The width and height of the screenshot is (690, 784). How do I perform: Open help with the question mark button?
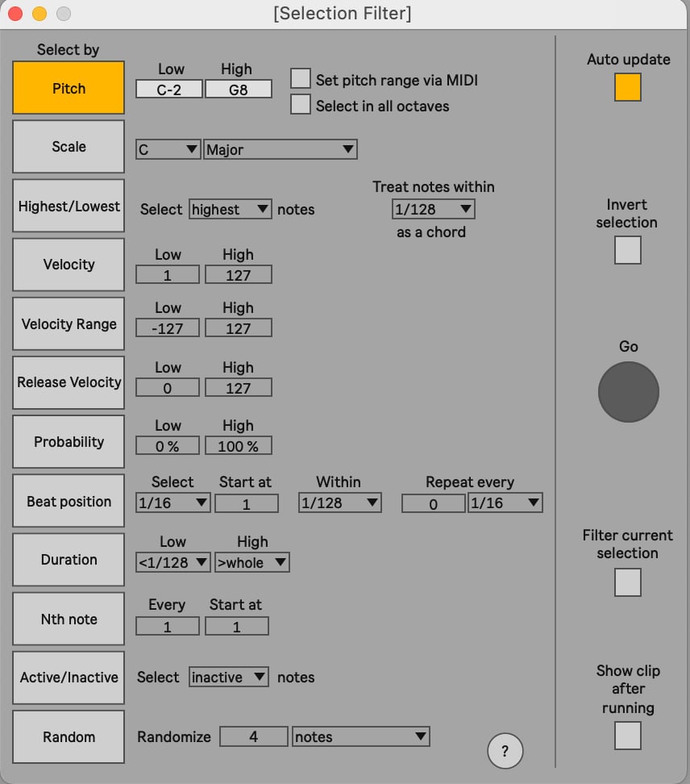click(x=505, y=750)
